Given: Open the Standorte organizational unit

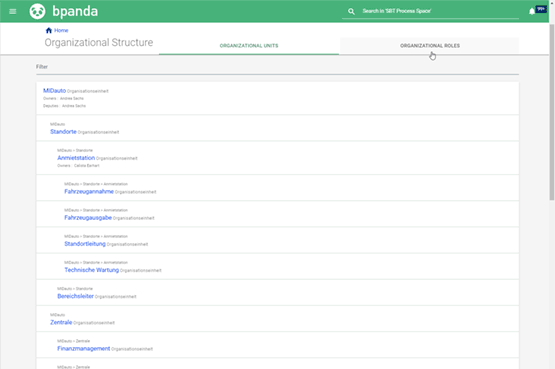Looking at the screenshot, I should coord(63,132).
